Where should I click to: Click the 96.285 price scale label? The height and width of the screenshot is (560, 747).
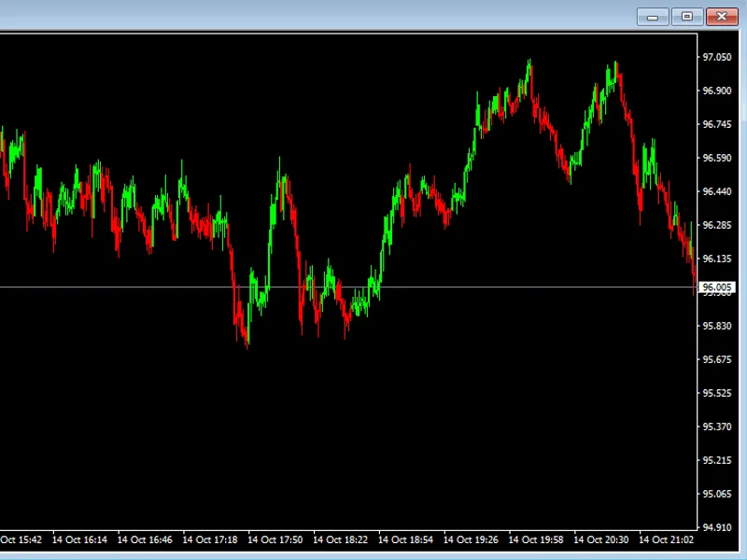(x=717, y=225)
